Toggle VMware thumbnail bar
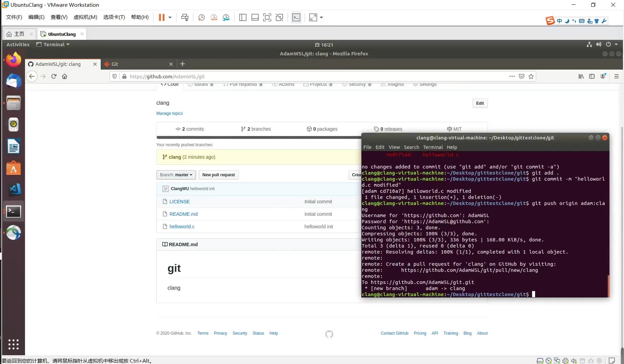The width and height of the screenshot is (624, 364). tap(255, 17)
